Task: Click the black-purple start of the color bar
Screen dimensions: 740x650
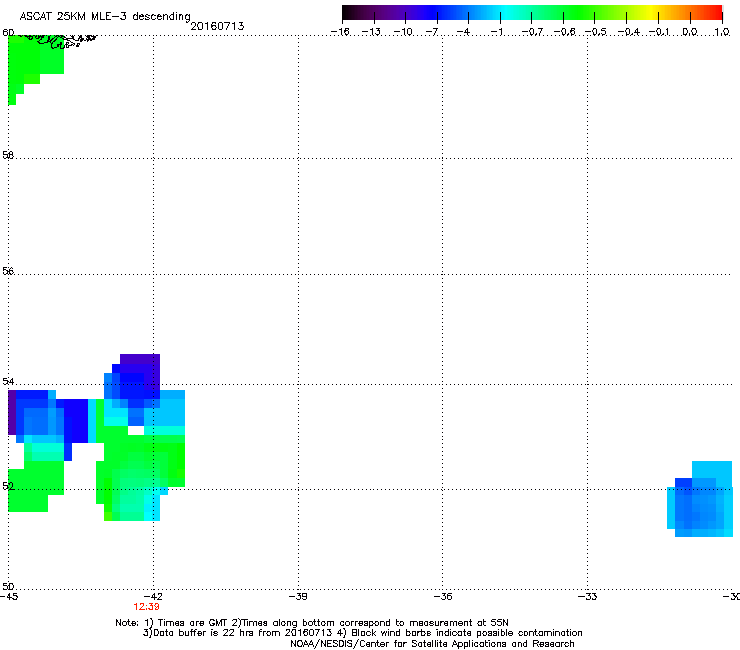Action: click(359, 13)
